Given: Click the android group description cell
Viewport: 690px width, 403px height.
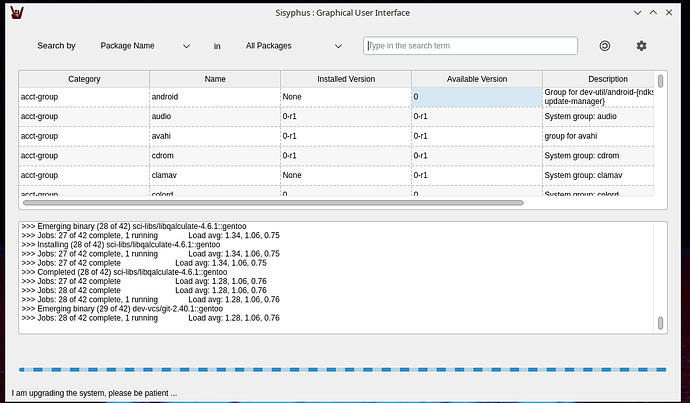Looking at the screenshot, I should click(x=598, y=97).
